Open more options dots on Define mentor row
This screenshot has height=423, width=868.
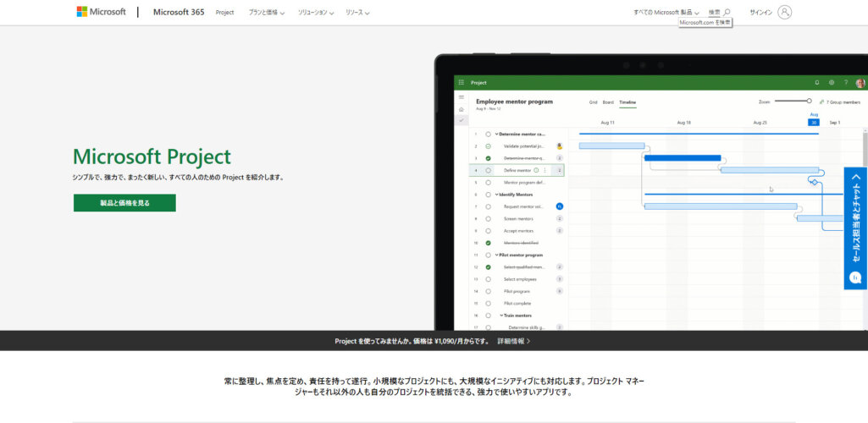[x=545, y=170]
